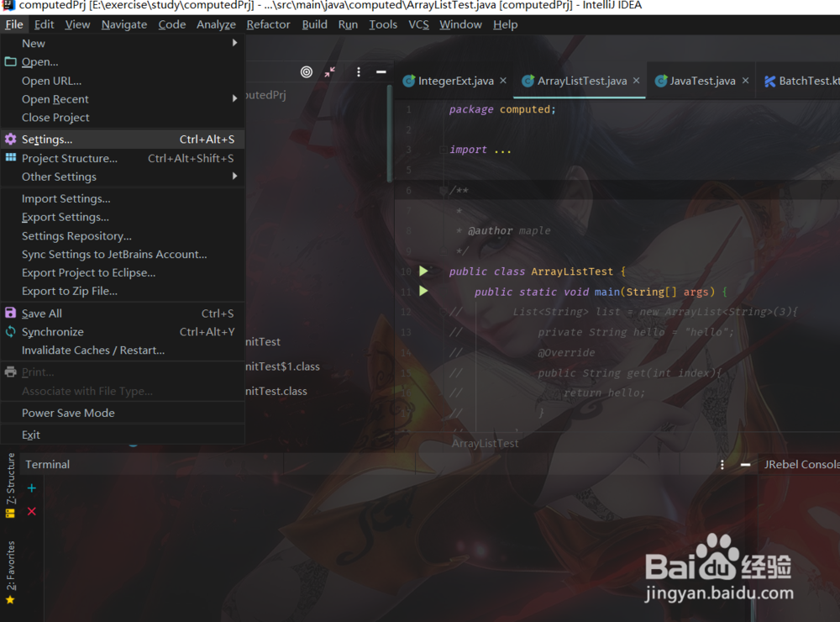840x622 pixels.
Task: Open Terminal panel options (three dots)
Action: pos(722,464)
